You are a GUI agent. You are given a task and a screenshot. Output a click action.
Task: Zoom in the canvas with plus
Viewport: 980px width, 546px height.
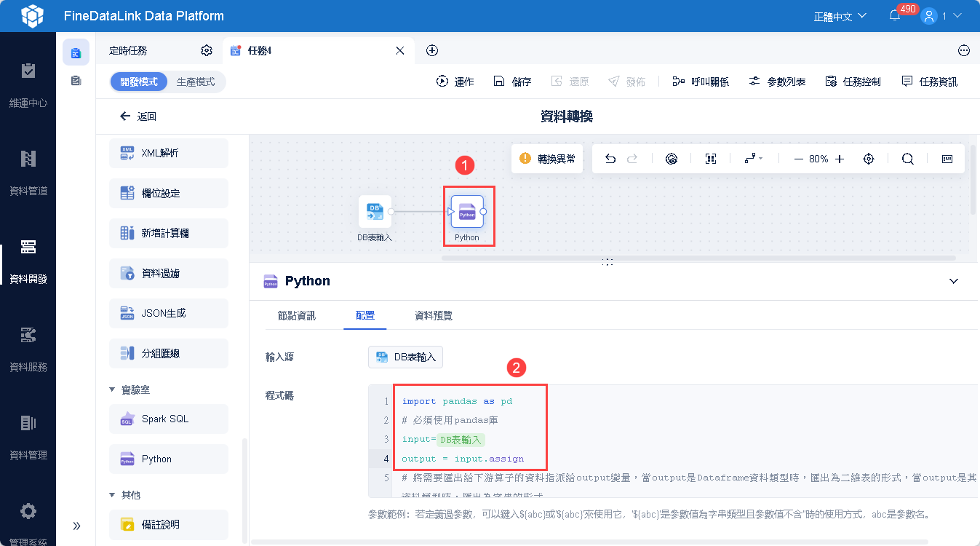[x=840, y=159]
